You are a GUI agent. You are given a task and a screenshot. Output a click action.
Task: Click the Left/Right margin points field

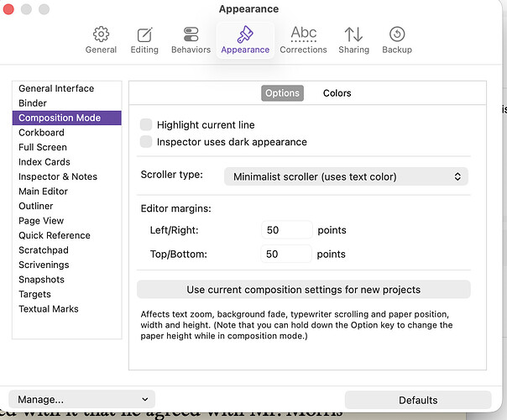coord(287,230)
